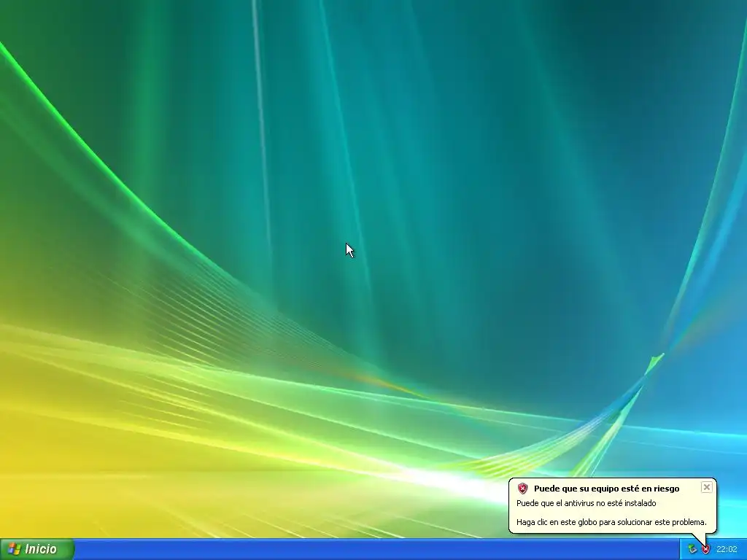The image size is (747, 560).
Task: Click 'Puede que el antivirus no esté instalado' text
Action: (x=587, y=503)
